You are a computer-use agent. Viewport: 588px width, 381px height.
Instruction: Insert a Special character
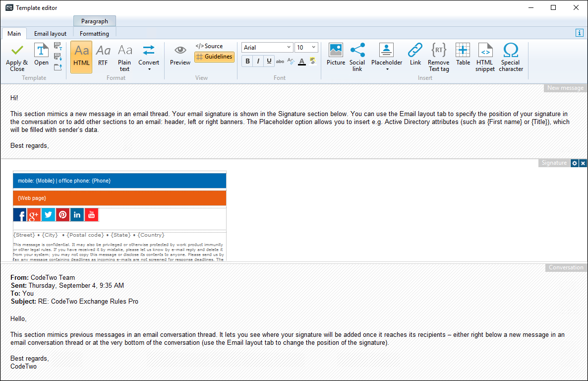coord(511,58)
